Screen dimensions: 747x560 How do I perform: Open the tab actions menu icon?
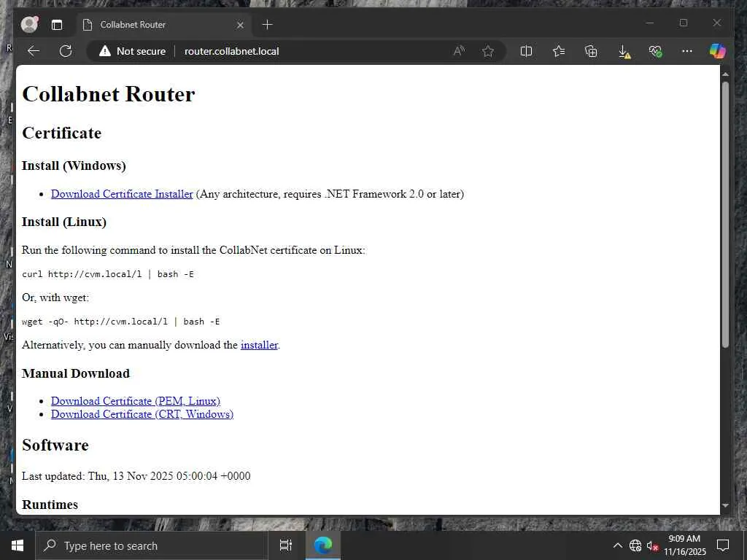coord(57,25)
